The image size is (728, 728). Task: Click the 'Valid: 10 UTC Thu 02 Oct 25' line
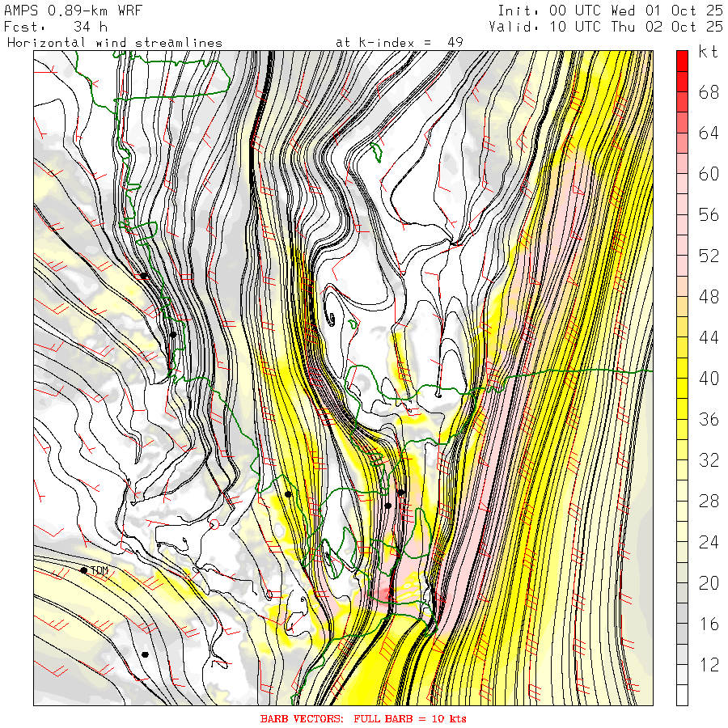coord(606,27)
